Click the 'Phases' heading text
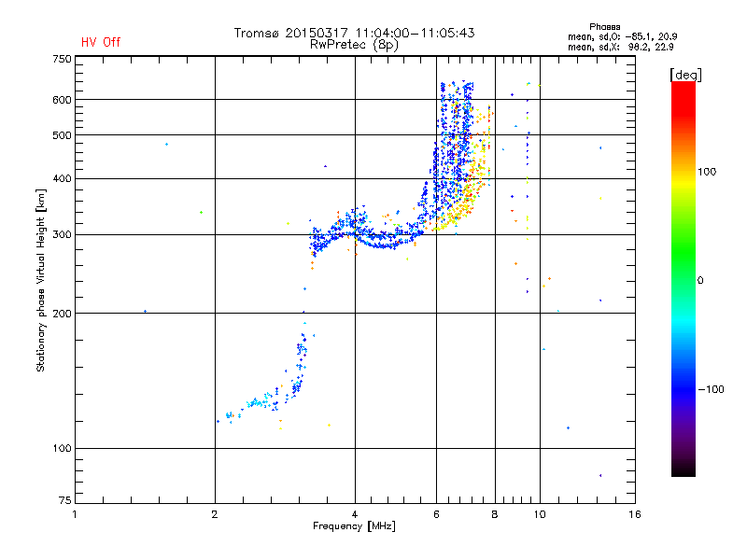 [x=604, y=27]
